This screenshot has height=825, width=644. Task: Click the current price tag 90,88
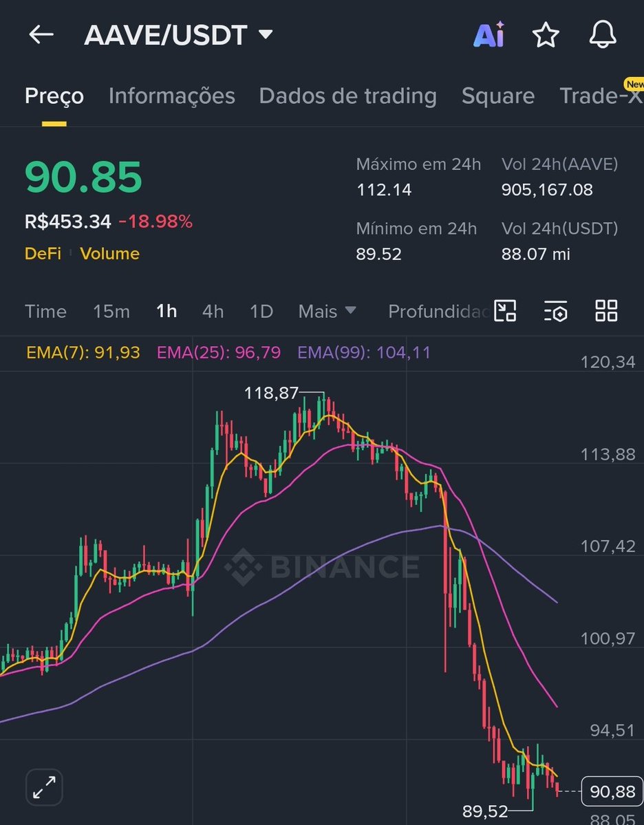[x=612, y=791]
